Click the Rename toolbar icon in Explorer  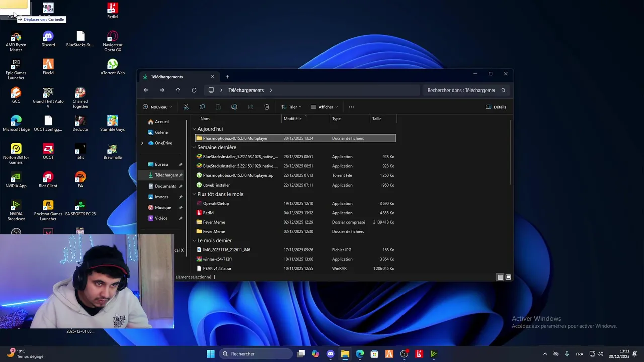point(234,107)
